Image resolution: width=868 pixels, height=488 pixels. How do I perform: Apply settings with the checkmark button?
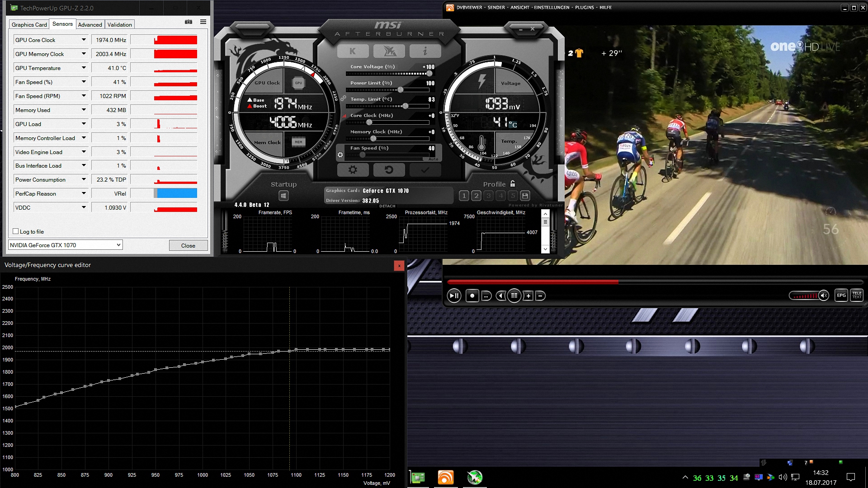425,170
